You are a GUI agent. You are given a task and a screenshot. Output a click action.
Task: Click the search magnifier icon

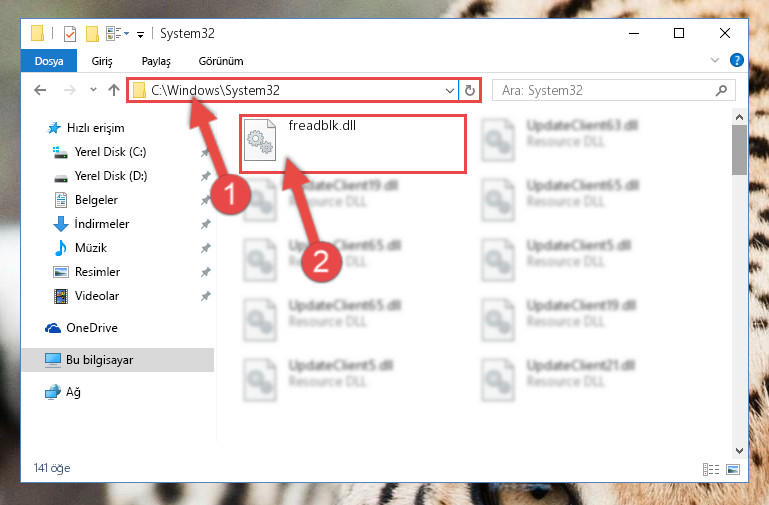tap(721, 90)
